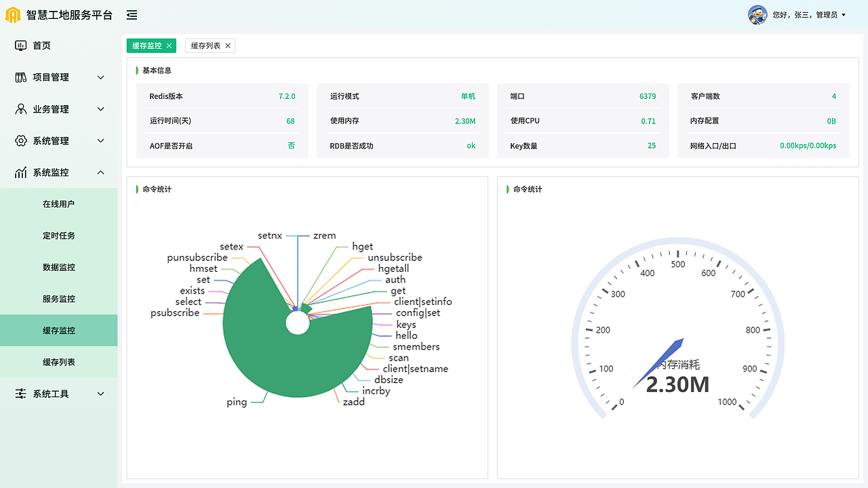Click the 2.30M gauge value
Image resolution: width=868 pixels, height=488 pixels.
click(677, 384)
